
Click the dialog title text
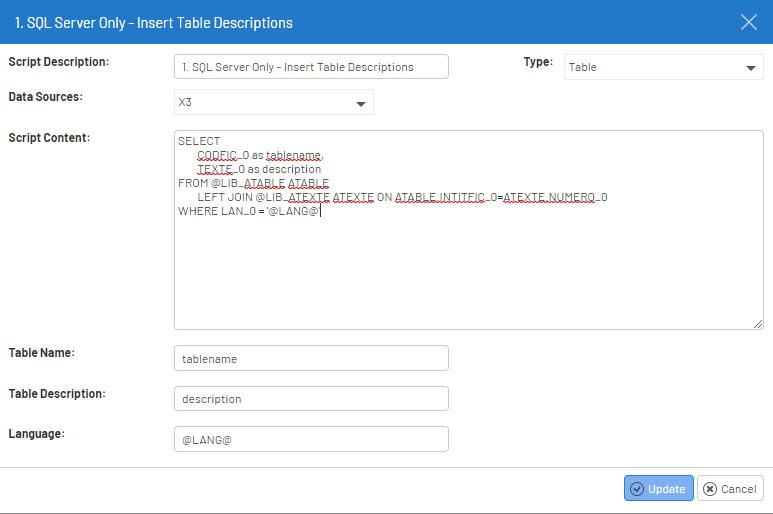[x=154, y=22]
